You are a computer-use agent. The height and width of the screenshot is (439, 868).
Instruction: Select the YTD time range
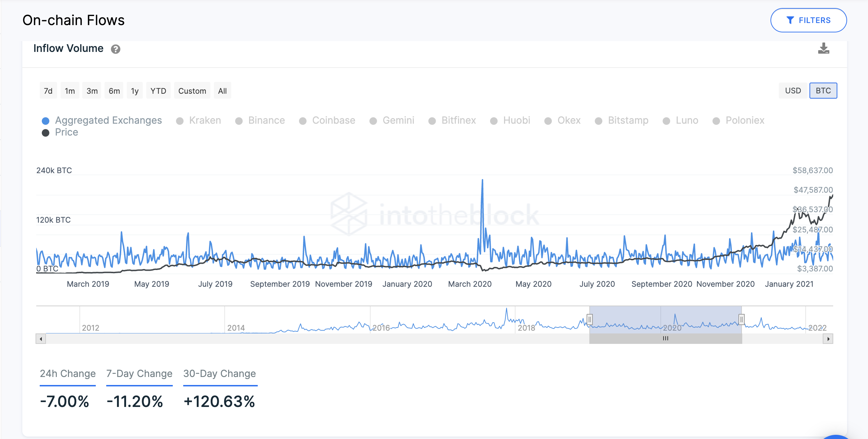click(x=158, y=91)
